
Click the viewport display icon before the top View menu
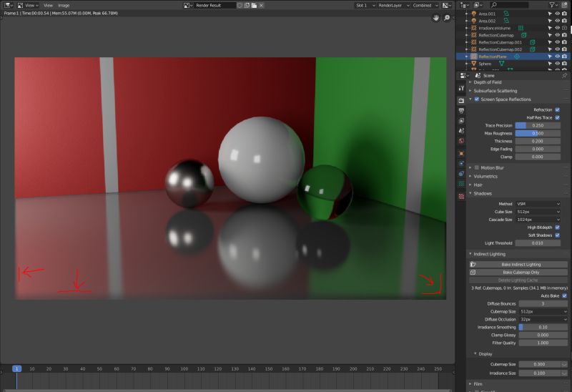point(21,5)
